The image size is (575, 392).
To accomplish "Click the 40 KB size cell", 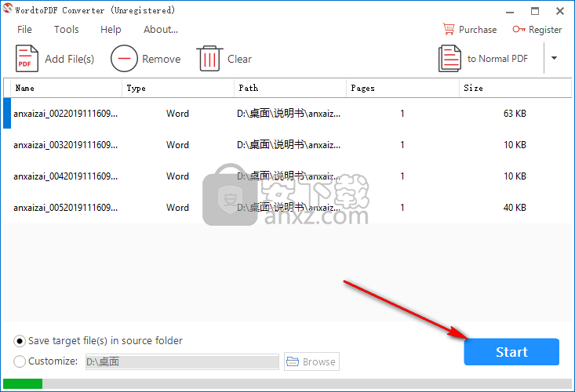I will pos(515,208).
